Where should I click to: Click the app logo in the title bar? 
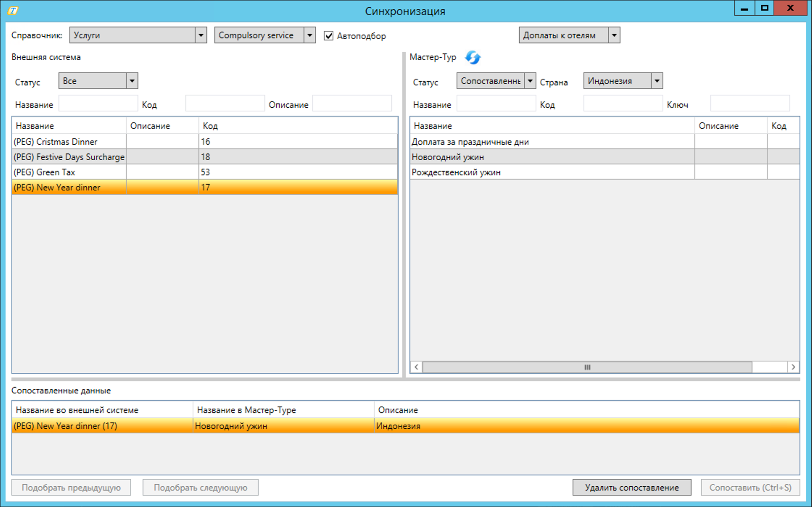tap(13, 11)
